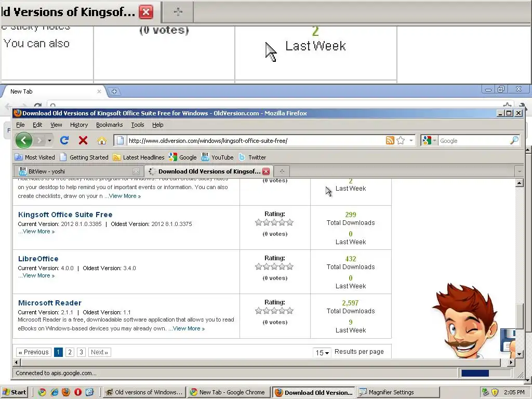Click horizontal scrollbar right arrow
The image size is (532, 399).
click(x=511, y=362)
